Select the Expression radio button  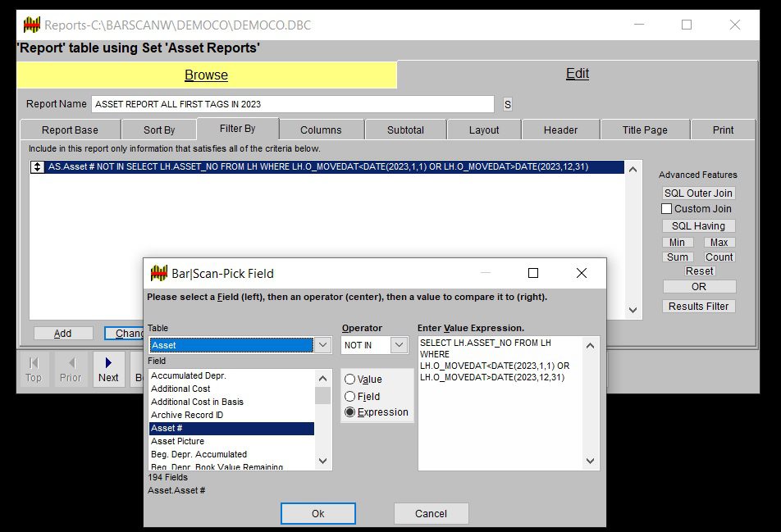pos(349,412)
